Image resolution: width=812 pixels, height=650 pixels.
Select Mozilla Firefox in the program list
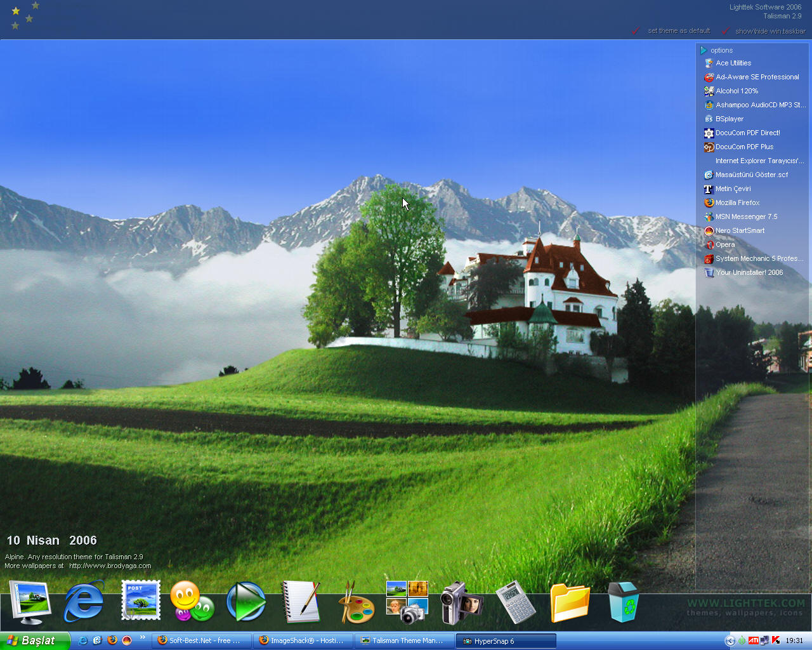pos(737,202)
